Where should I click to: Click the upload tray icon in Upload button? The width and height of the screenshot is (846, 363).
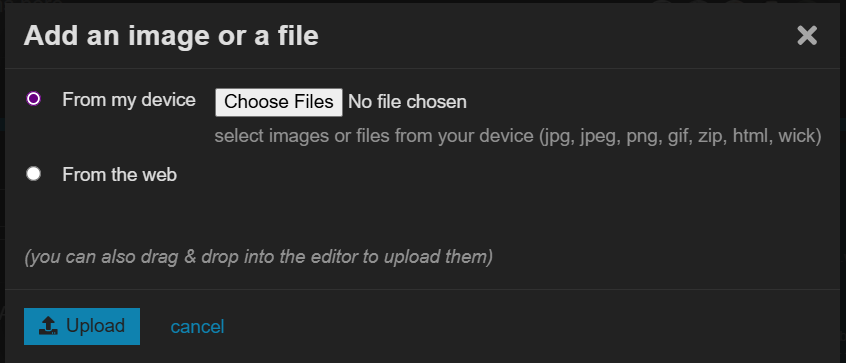[49, 326]
